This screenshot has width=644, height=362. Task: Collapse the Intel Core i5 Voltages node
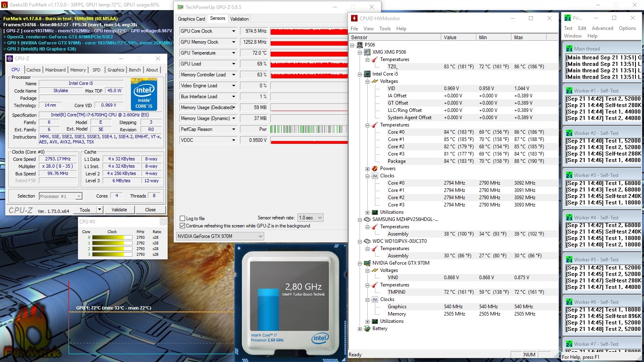pyautogui.click(x=367, y=81)
